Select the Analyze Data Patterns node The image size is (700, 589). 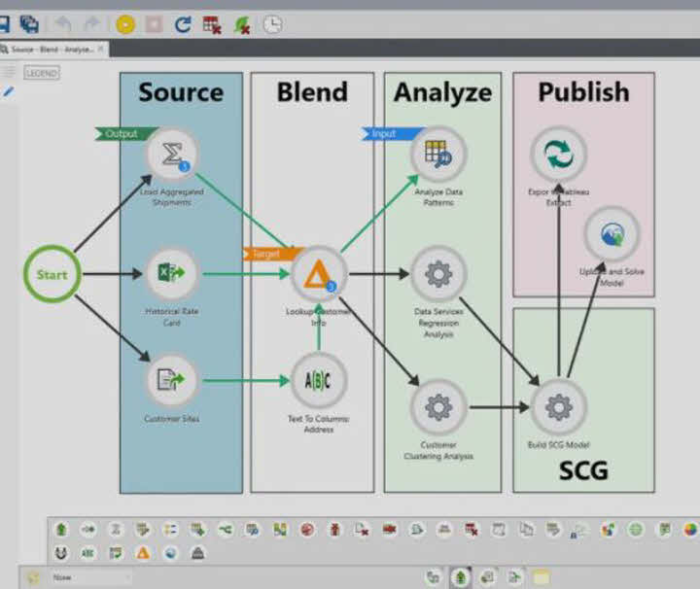(x=438, y=155)
